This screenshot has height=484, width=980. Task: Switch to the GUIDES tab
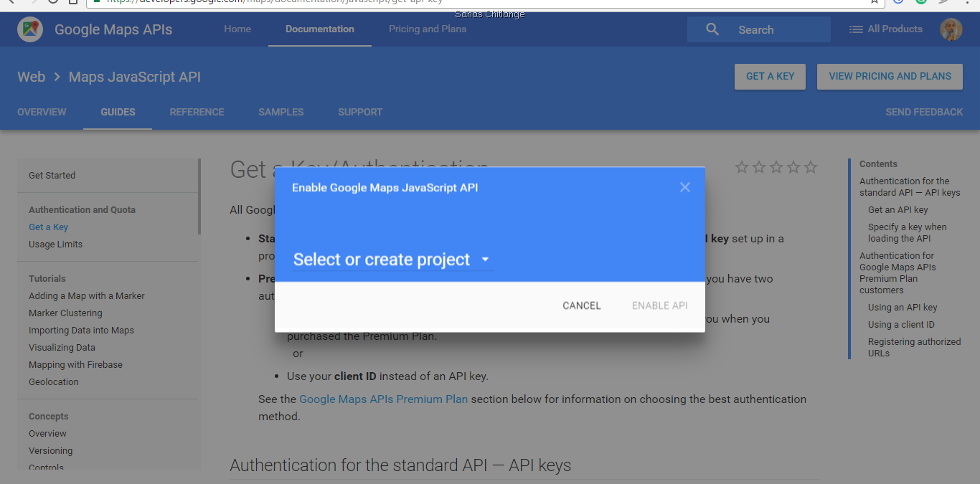[x=118, y=113]
